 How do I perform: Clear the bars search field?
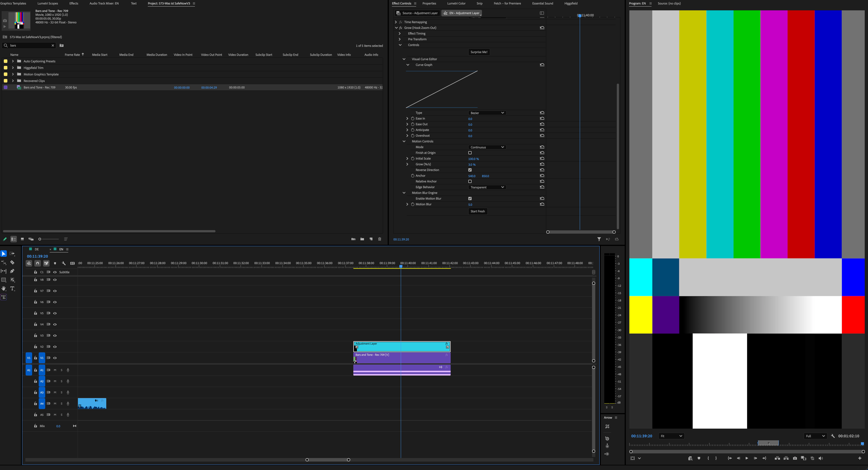coord(53,45)
